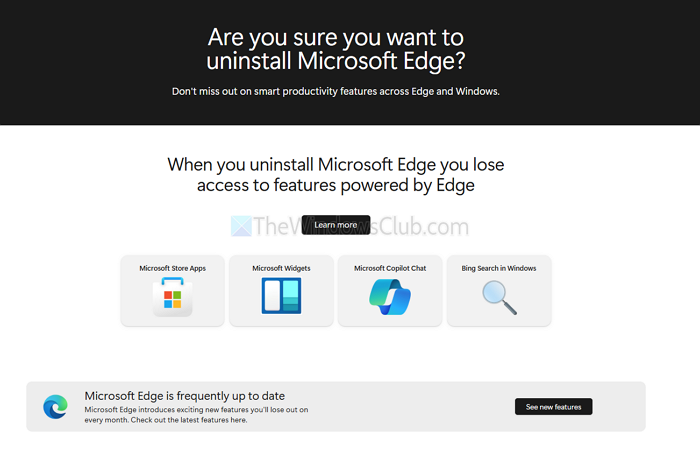Click the smart productivity features subtitle text

[x=335, y=92]
